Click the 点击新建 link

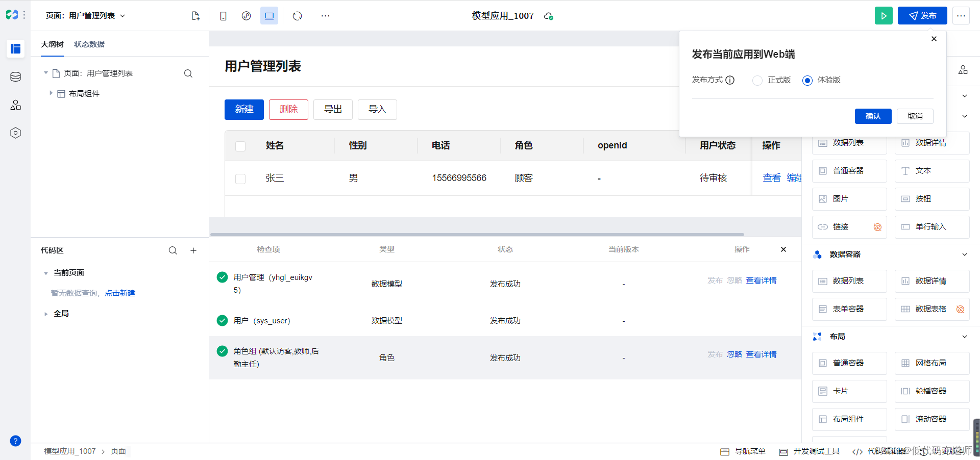pyautogui.click(x=120, y=293)
